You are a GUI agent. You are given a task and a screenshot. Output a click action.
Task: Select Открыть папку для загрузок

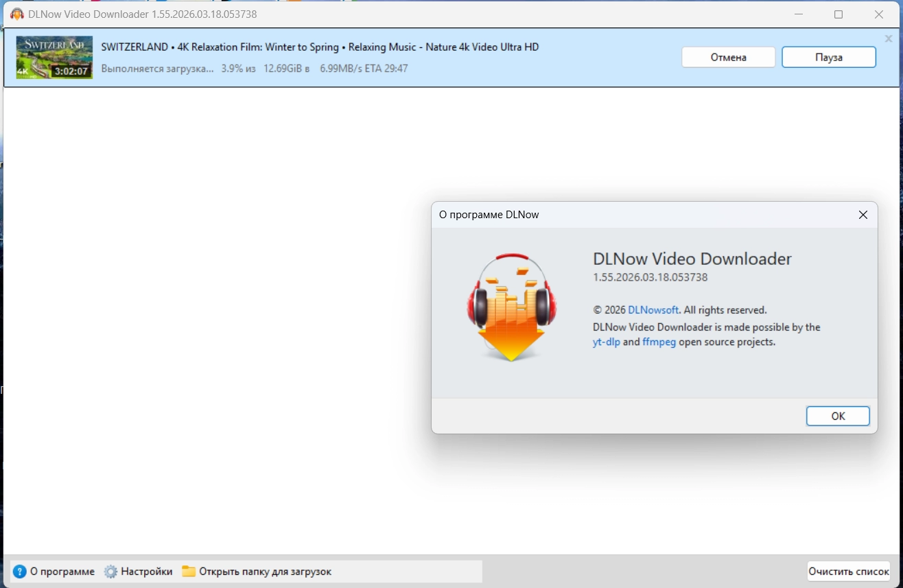pyautogui.click(x=266, y=572)
